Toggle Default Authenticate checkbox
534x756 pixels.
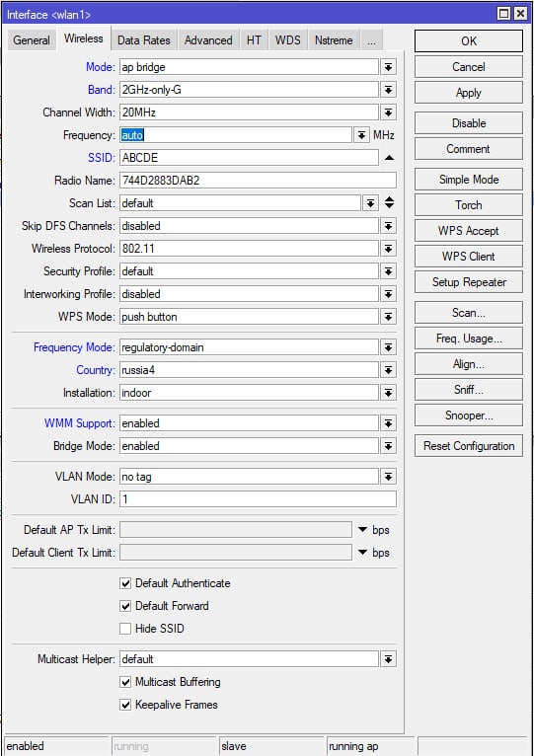[x=125, y=583]
